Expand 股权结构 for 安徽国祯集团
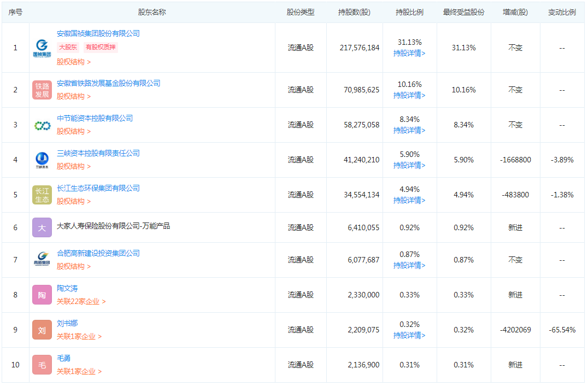This screenshot has height=386, width=588. pos(73,62)
